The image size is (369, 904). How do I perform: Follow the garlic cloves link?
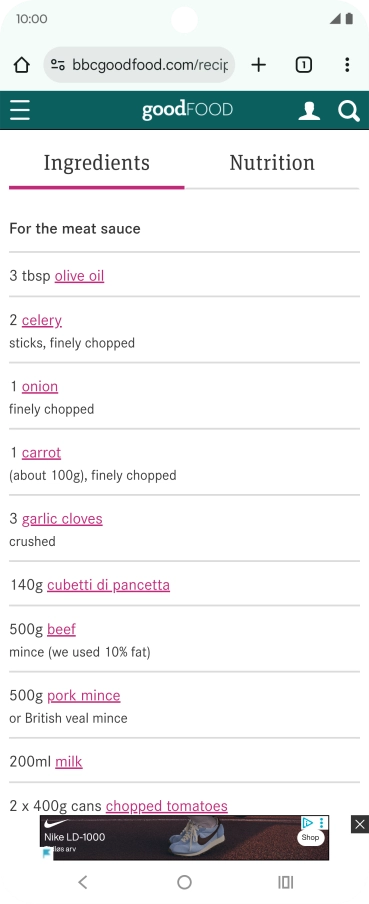[x=62, y=519]
